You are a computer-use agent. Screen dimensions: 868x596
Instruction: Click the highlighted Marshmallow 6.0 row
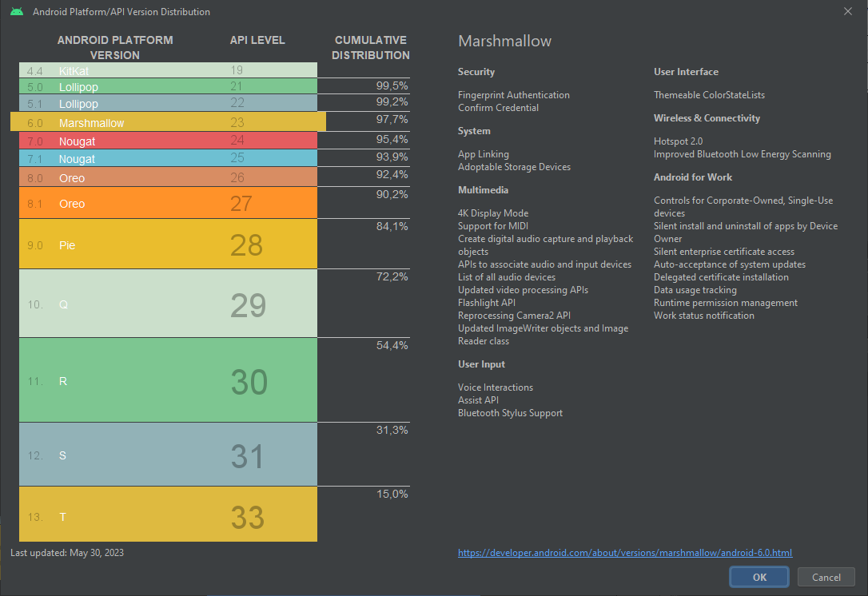coord(168,122)
